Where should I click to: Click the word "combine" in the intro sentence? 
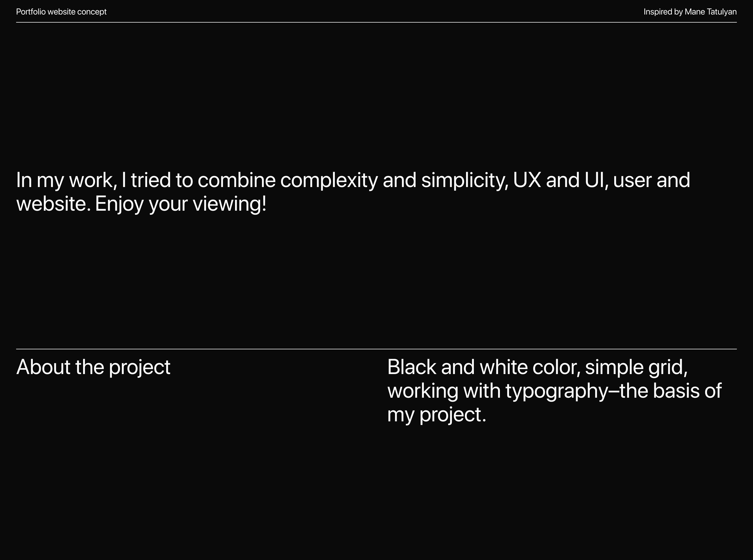point(236,180)
